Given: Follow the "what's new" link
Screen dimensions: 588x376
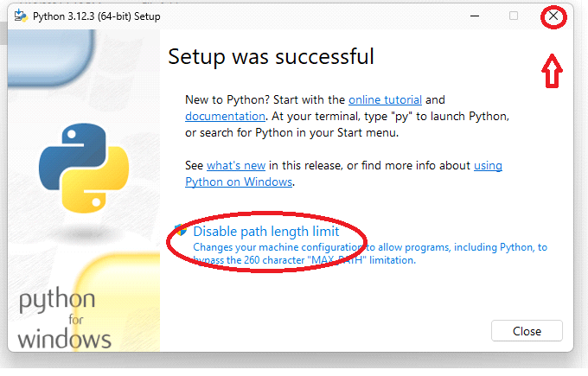Looking at the screenshot, I should (x=236, y=165).
